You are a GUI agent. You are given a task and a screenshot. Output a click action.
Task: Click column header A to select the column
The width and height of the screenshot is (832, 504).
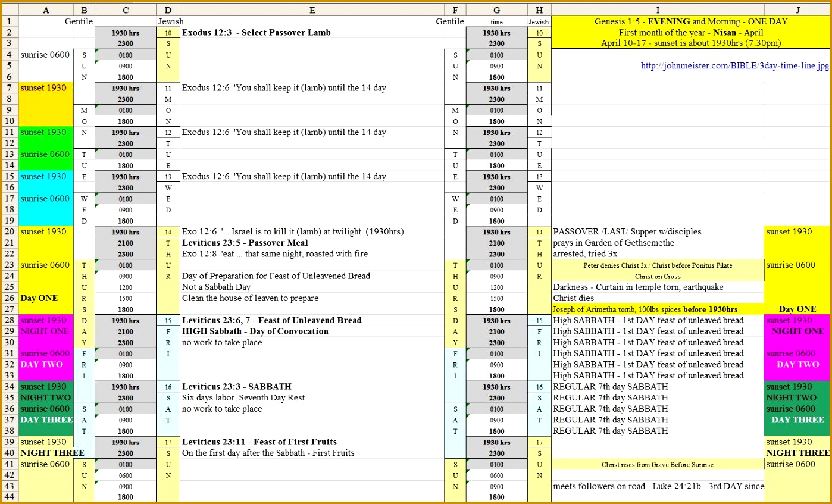[46, 10]
